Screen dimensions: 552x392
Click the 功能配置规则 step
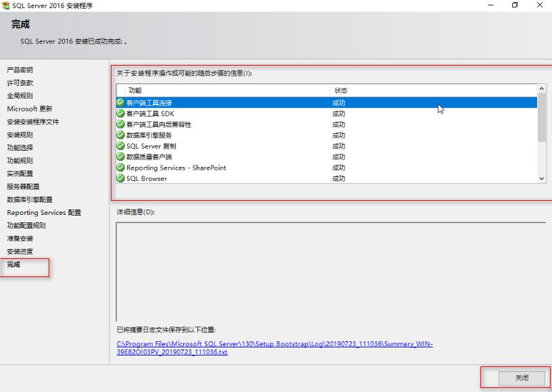point(26,226)
